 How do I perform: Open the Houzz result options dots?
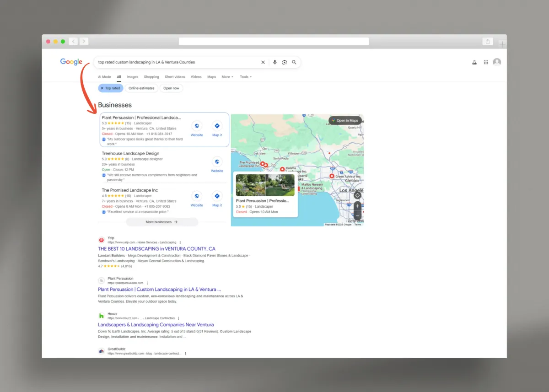(x=178, y=318)
